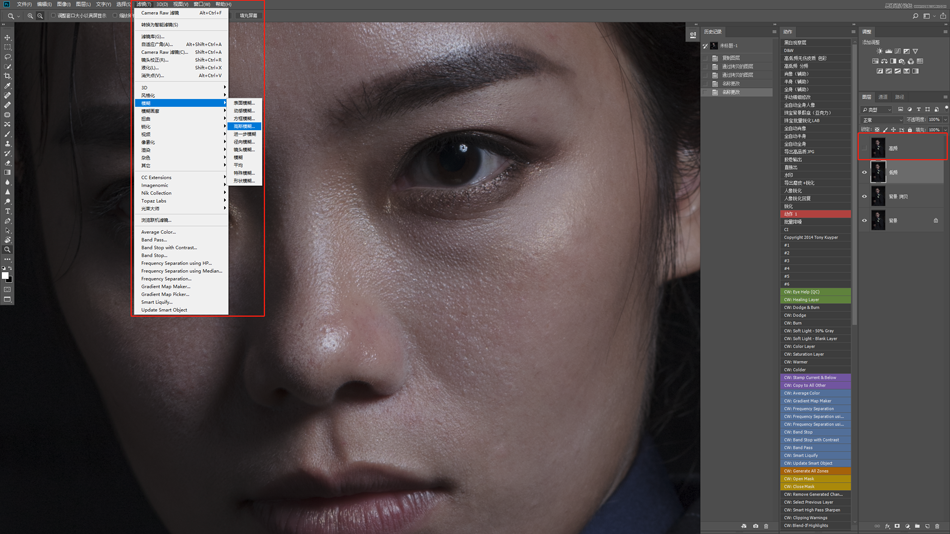Hide the second layer with eye icon
The width and height of the screenshot is (950, 534).
[x=865, y=172]
